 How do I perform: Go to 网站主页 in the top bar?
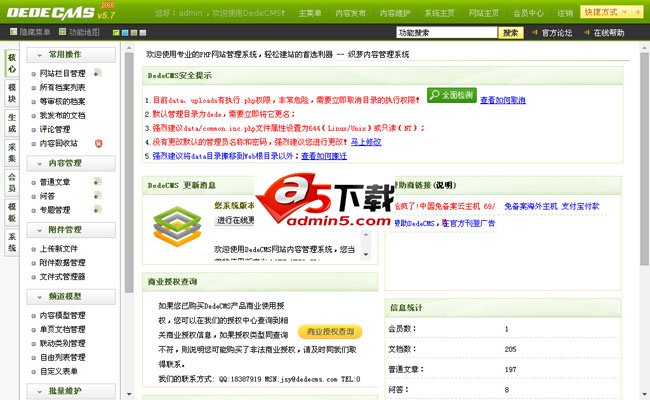(x=484, y=13)
